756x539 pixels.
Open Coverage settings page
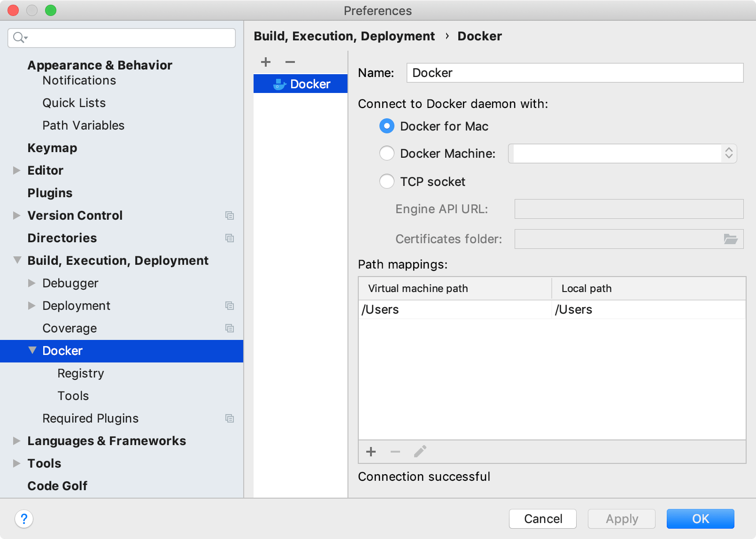pyautogui.click(x=69, y=328)
